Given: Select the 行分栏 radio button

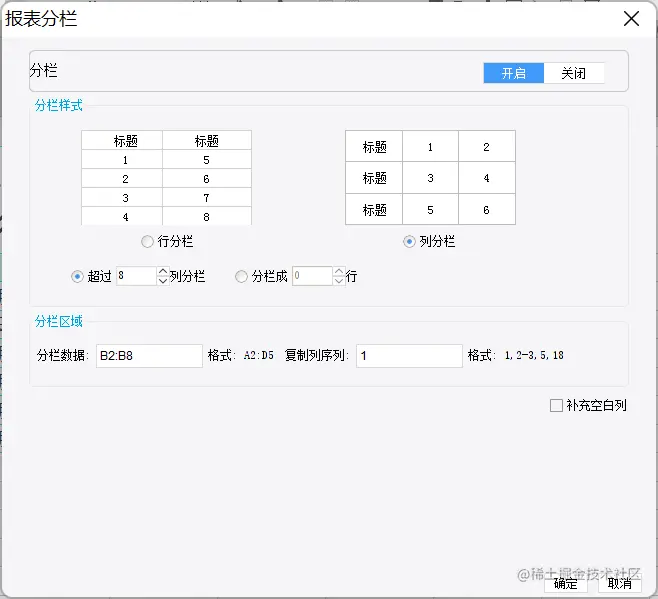Looking at the screenshot, I should tap(147, 242).
